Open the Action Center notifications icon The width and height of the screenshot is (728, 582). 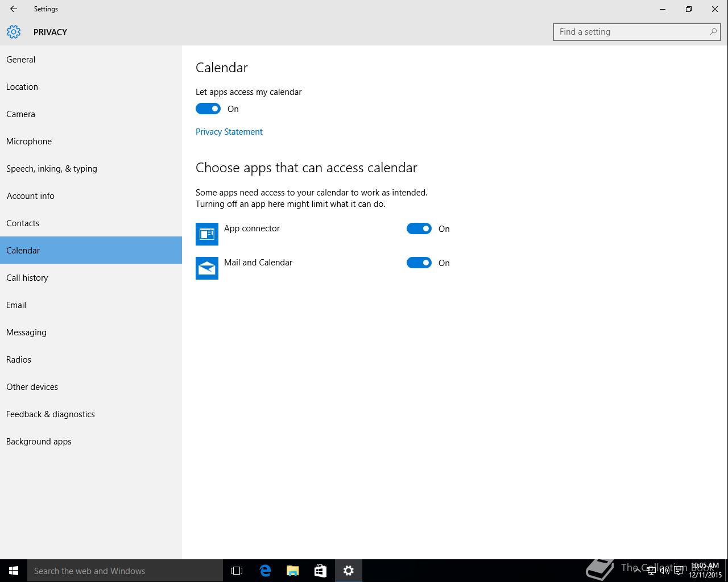(x=679, y=571)
